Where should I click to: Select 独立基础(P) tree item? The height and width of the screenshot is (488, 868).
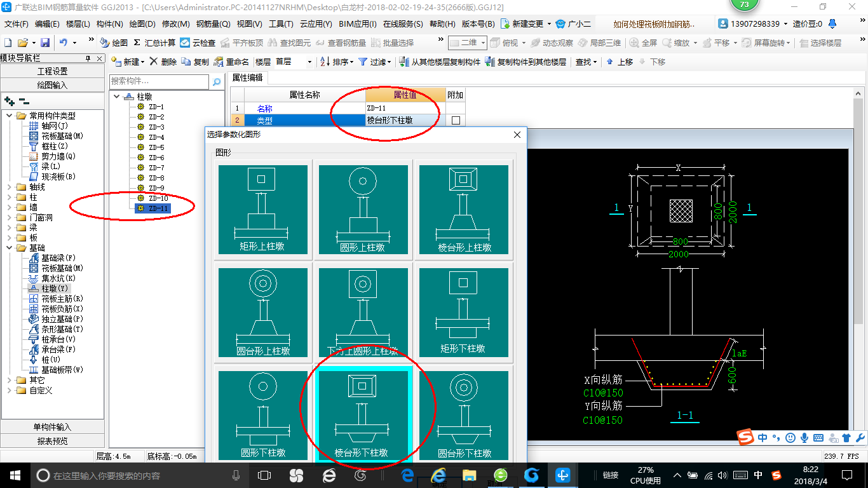pos(56,319)
